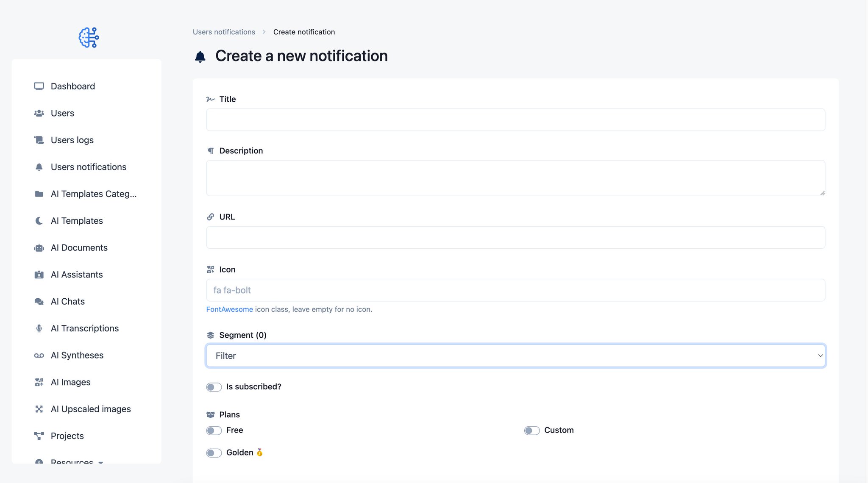Click the Icon input showing fa fa-bolt
Viewport: 868px width, 483px height.
[x=515, y=290]
